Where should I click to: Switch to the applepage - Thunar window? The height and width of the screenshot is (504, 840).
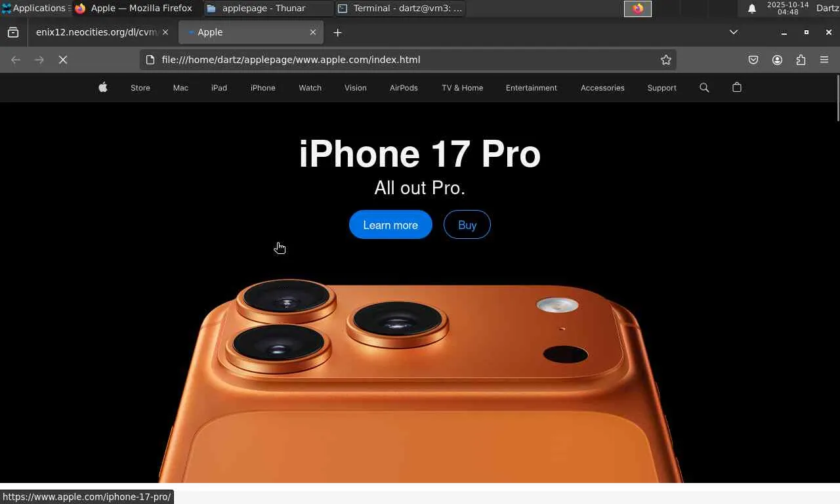[x=268, y=9]
